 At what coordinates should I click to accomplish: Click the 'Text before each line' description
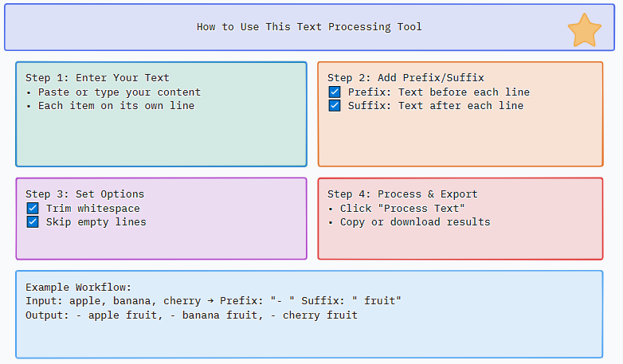tap(464, 92)
